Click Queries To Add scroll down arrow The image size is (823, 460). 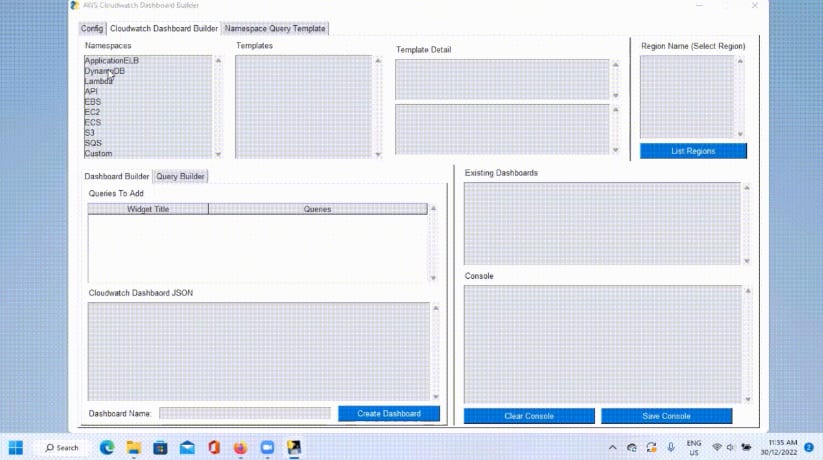coord(433,278)
